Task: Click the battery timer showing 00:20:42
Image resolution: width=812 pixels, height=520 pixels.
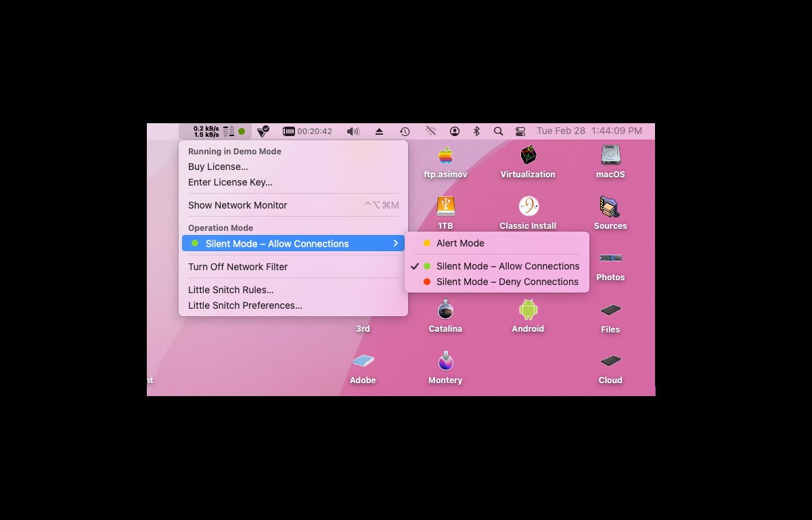Action: [308, 131]
